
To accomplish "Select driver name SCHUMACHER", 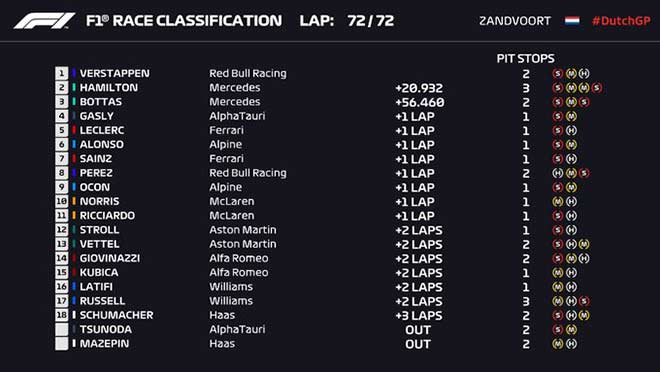I will tap(117, 315).
